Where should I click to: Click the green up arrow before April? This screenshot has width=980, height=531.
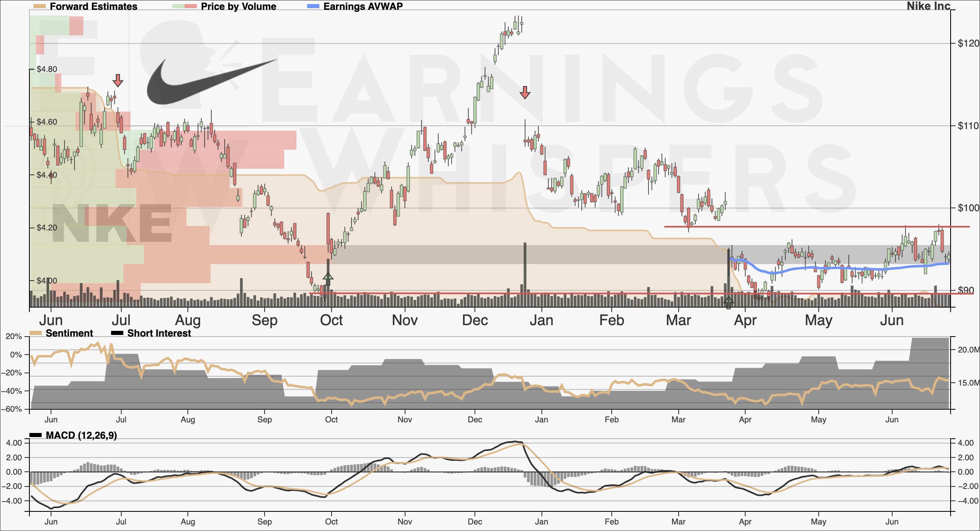[x=728, y=303]
